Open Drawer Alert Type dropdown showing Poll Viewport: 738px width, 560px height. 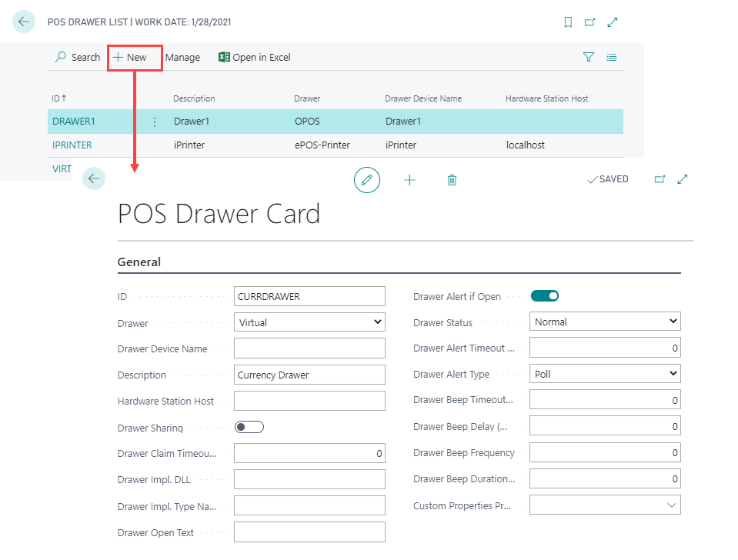(x=605, y=374)
